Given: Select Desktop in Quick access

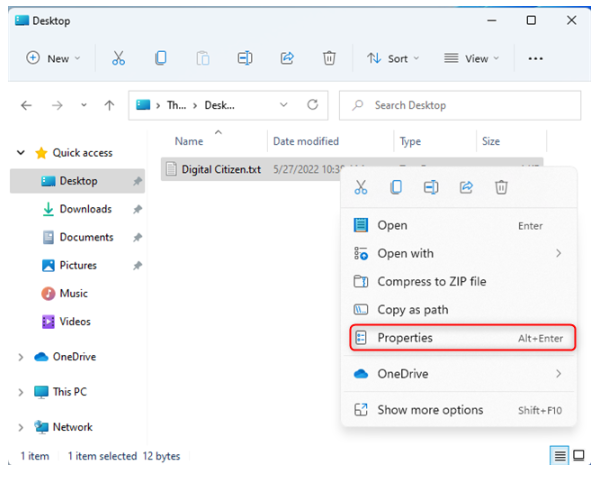Looking at the screenshot, I should (77, 181).
